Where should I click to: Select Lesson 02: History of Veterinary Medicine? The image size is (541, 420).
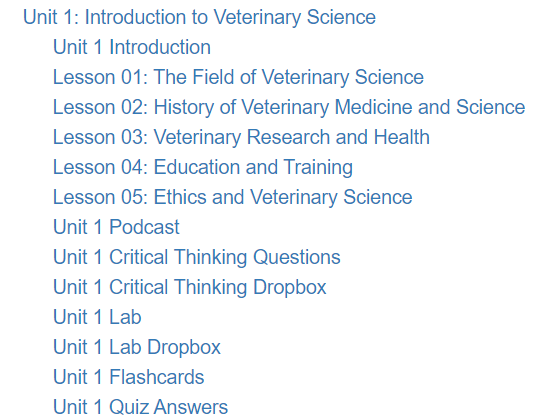[289, 107]
